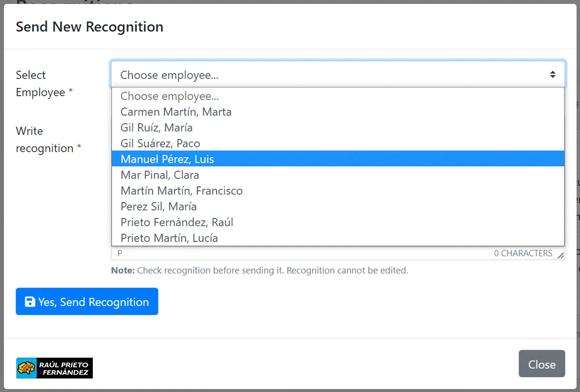Click inside the recognition text area
Screen dimensions: 580x392
tap(290, 252)
